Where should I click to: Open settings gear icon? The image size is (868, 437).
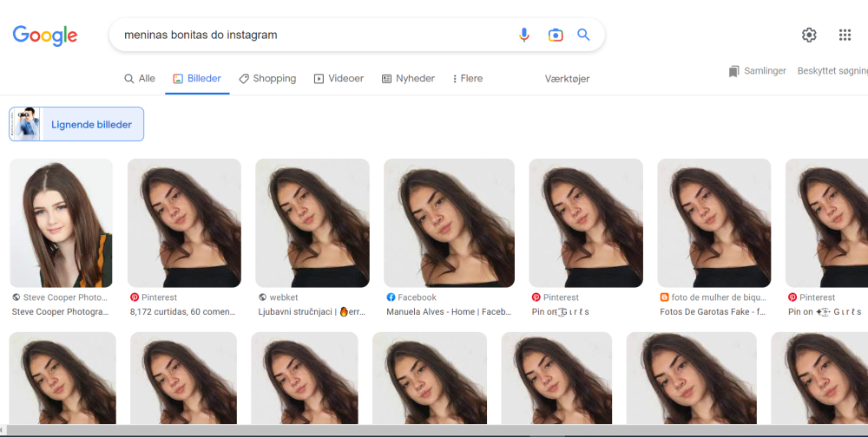pos(809,35)
